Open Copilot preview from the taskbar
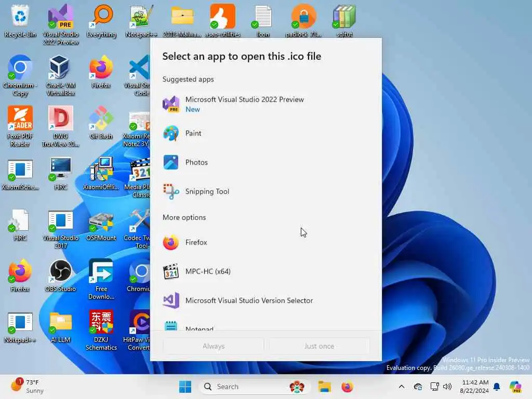The height and width of the screenshot is (399, 532). pyautogui.click(x=515, y=387)
